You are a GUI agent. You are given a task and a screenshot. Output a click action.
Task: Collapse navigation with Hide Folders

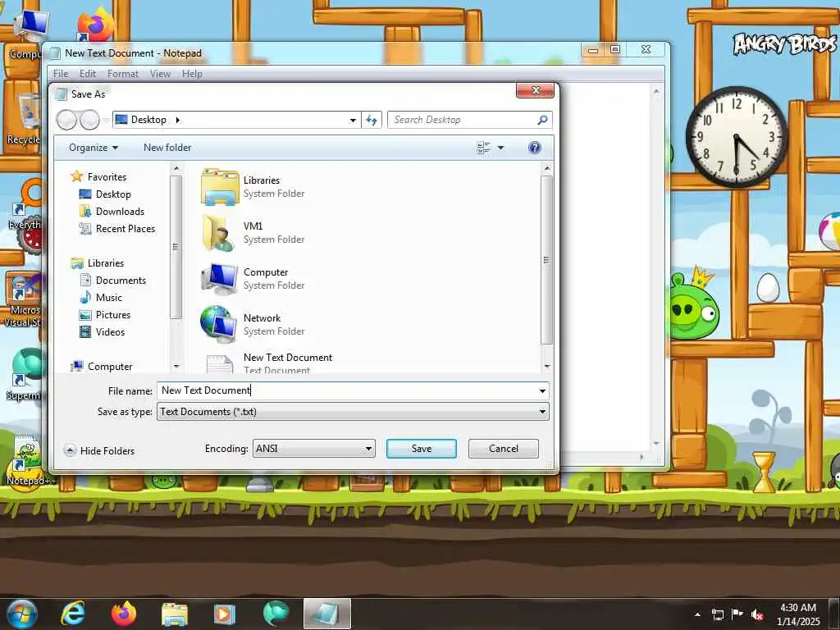coord(99,451)
